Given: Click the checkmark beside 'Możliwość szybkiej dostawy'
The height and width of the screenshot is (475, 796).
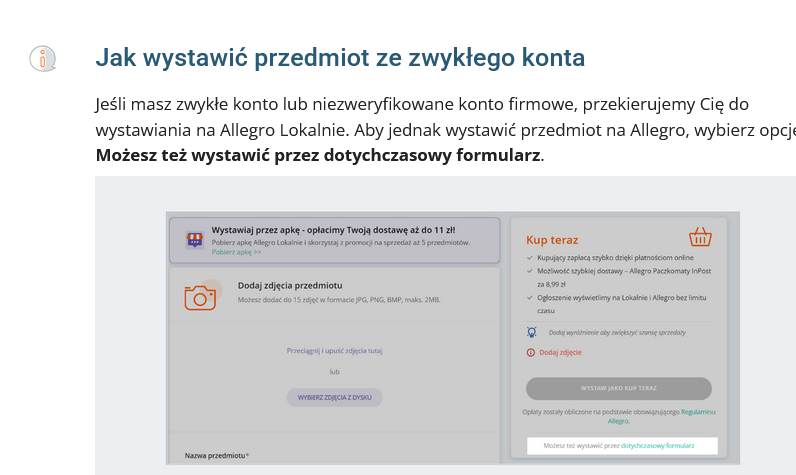Looking at the screenshot, I should (x=530, y=271).
